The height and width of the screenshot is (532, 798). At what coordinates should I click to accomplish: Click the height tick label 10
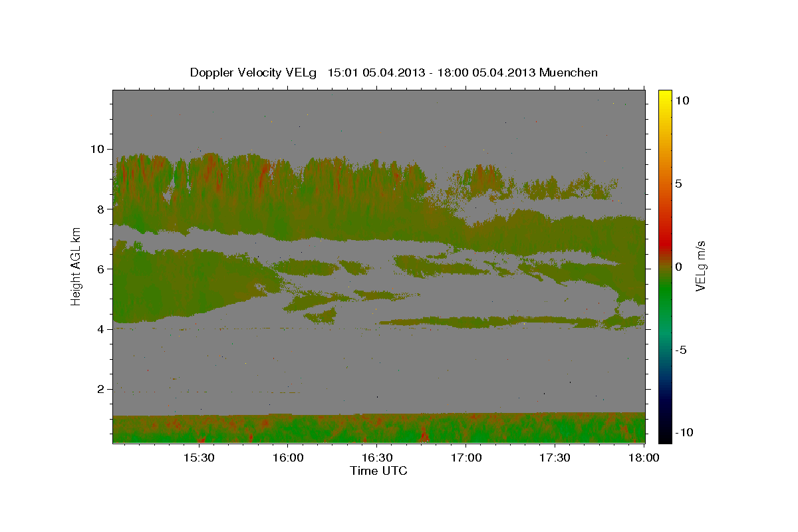coord(98,149)
